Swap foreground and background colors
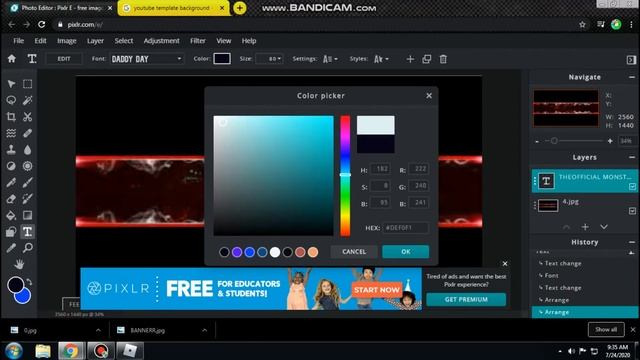Screen dimensions: 640x360 [x=29, y=282]
